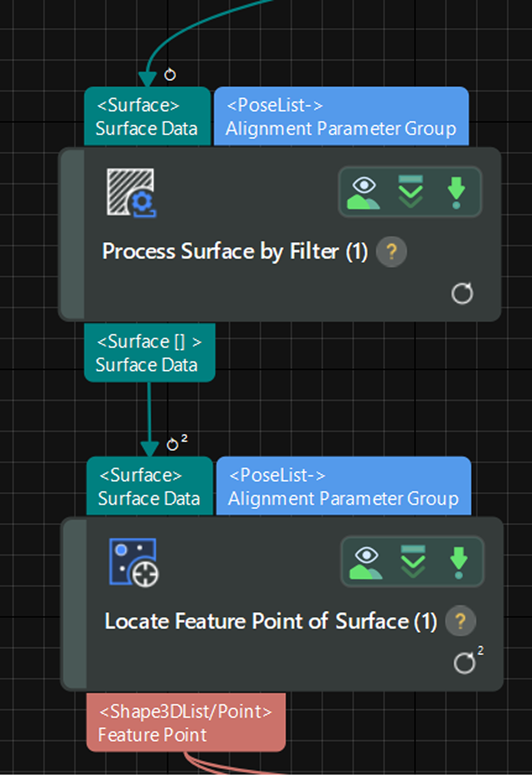Toggle eye visualization on Locate Feature Point step
This screenshot has width=532, height=775.
click(367, 562)
